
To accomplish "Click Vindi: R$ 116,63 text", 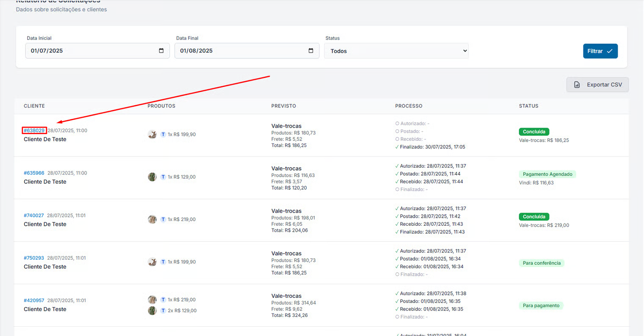I will point(536,183).
